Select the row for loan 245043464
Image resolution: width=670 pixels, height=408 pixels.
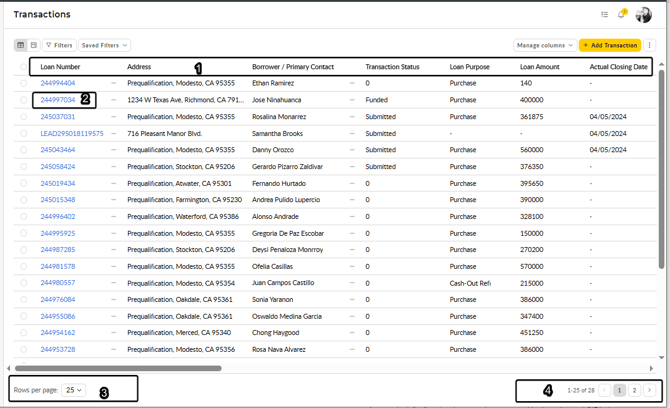[x=24, y=150]
